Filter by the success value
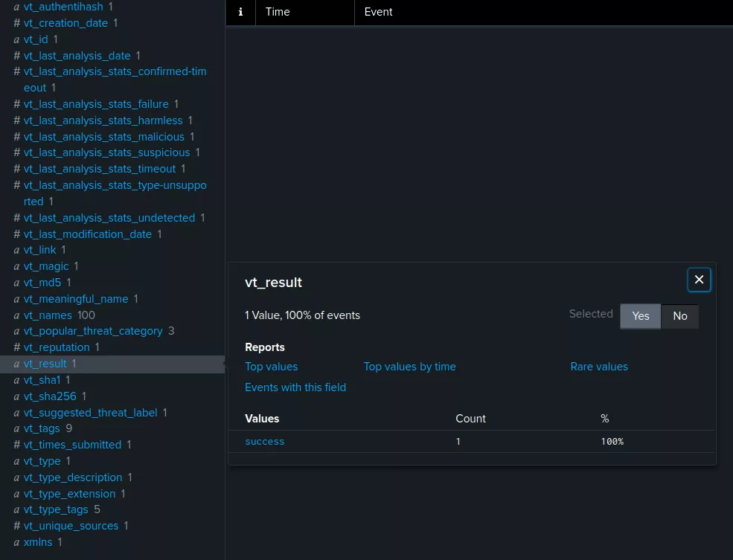Viewport: 733px width, 560px height. point(265,442)
